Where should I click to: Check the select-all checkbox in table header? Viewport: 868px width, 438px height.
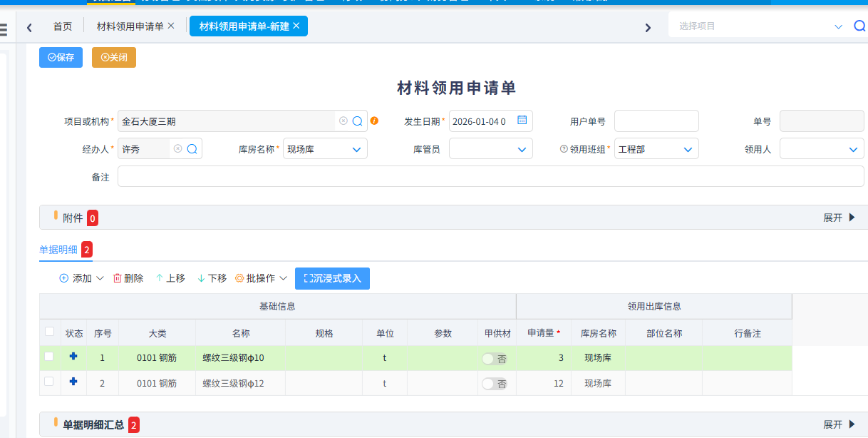point(49,332)
